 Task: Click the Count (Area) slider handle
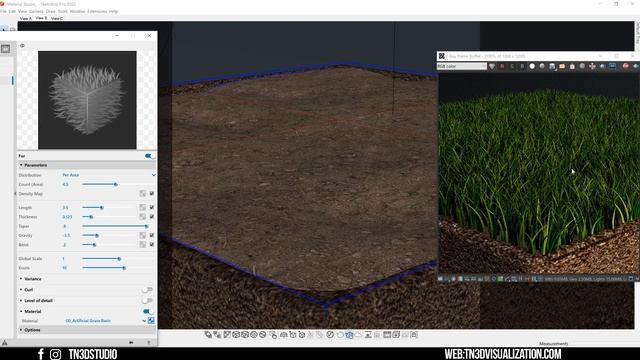(x=116, y=184)
